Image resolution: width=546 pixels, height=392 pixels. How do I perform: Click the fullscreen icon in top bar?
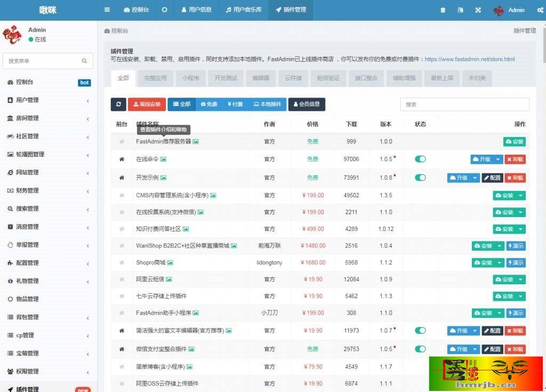[478, 10]
